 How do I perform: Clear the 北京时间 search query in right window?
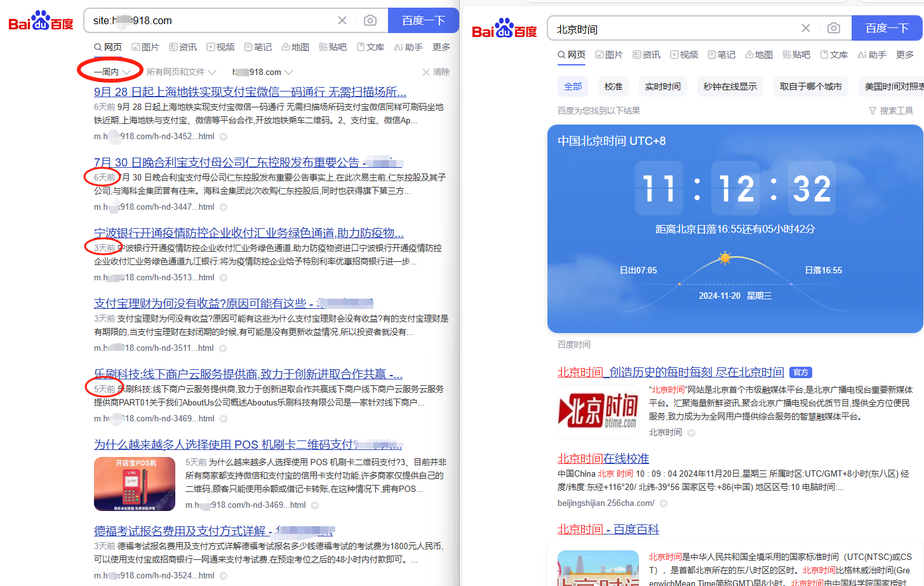[x=806, y=28]
